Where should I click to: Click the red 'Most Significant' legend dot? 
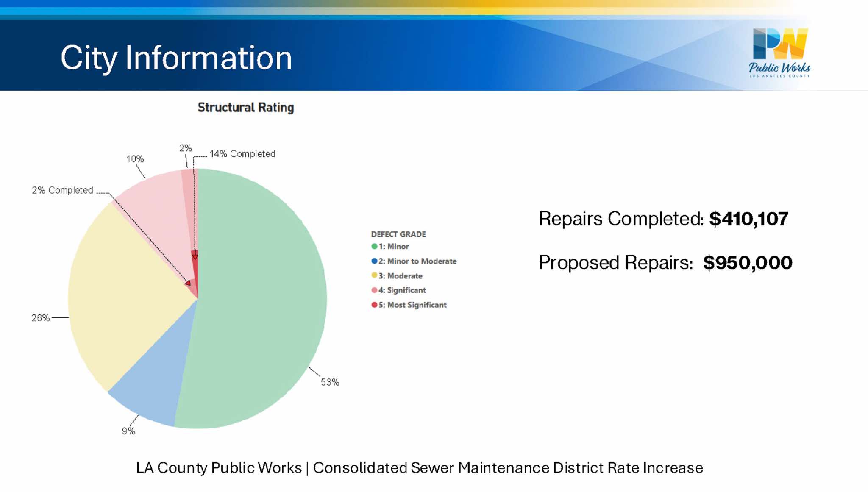[374, 305]
